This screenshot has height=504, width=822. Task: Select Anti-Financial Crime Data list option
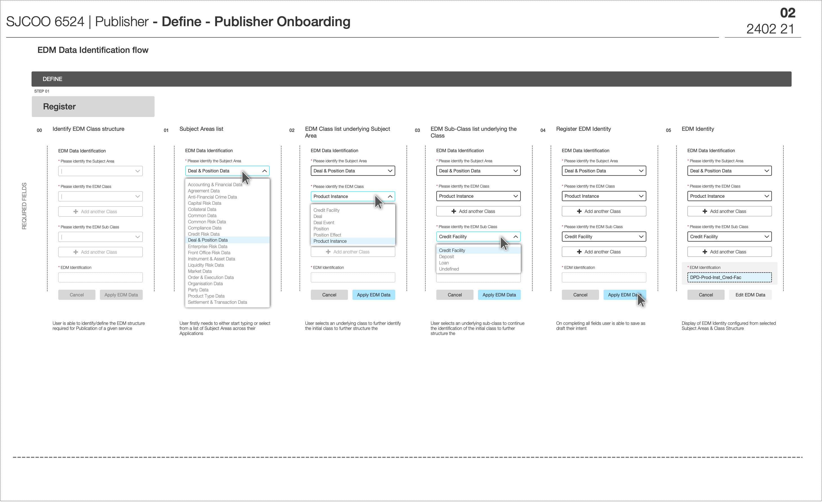coord(212,197)
